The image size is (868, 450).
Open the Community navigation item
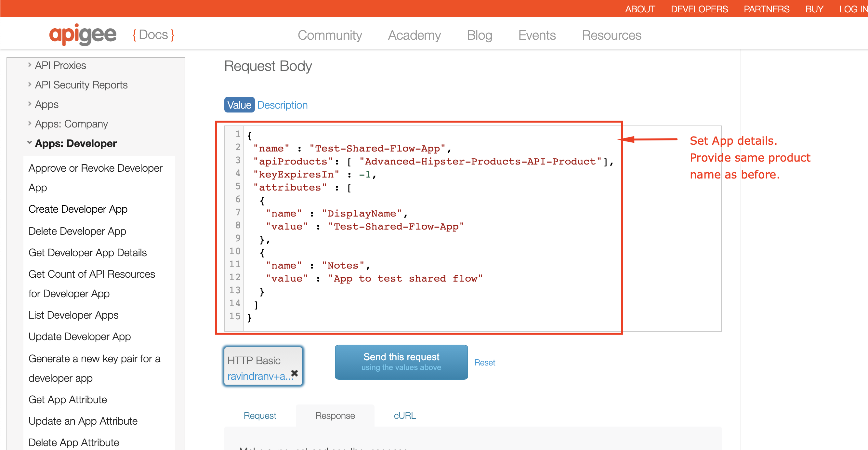(x=330, y=35)
